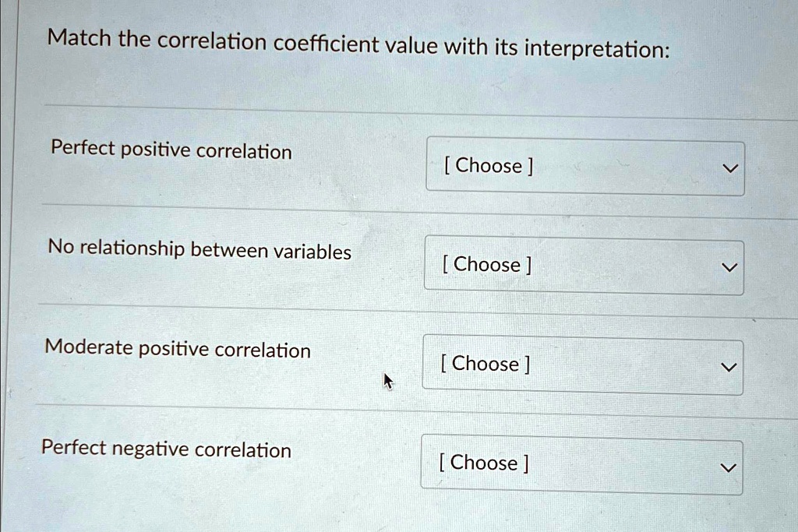The image size is (798, 532).
Task: Click the label Perfect positive correlation
Action: coord(169,152)
